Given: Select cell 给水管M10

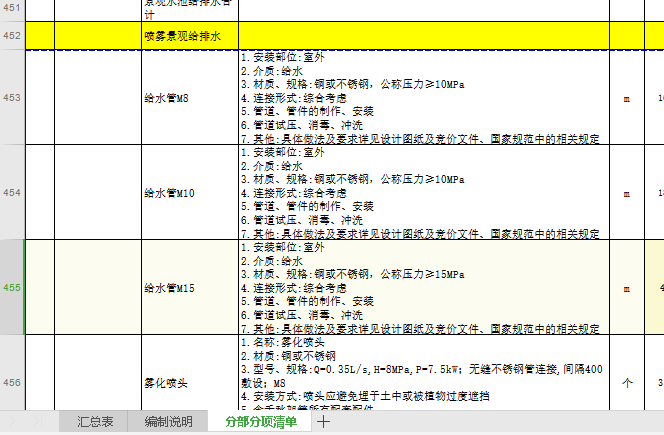Looking at the screenshot, I should coord(190,192).
